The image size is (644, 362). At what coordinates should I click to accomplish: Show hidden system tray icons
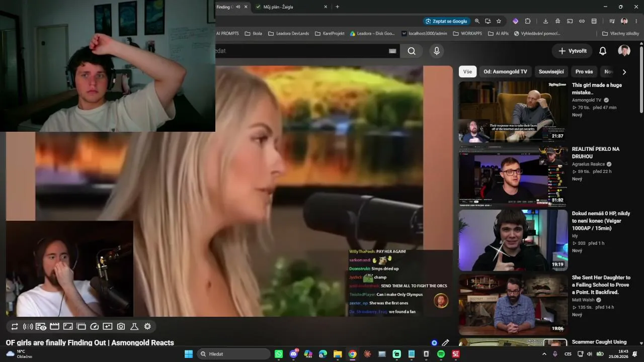pyautogui.click(x=544, y=354)
